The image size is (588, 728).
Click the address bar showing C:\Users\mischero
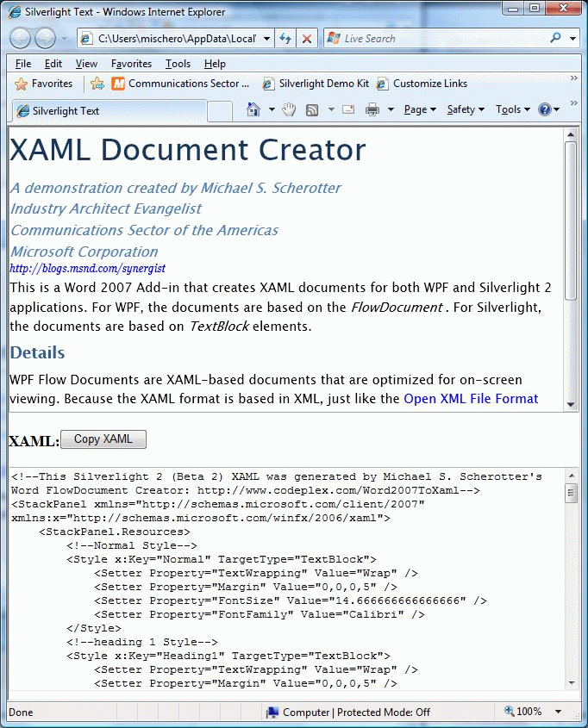coord(175,39)
